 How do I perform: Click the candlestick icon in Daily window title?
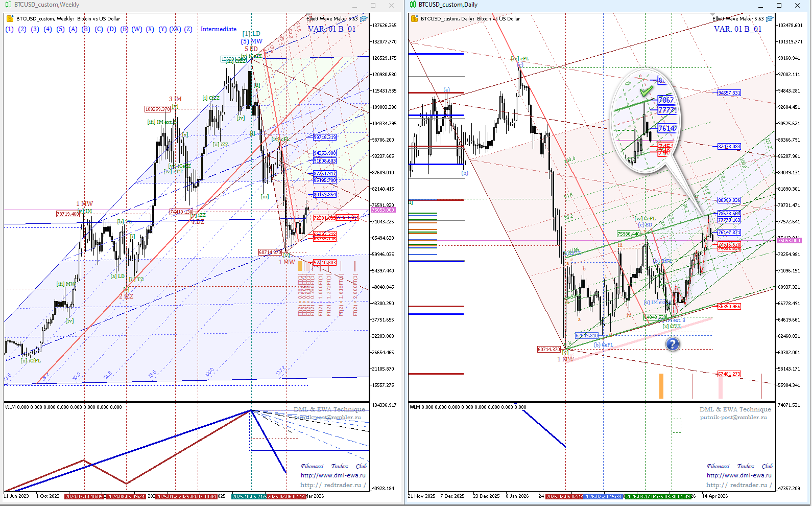pyautogui.click(x=413, y=5)
